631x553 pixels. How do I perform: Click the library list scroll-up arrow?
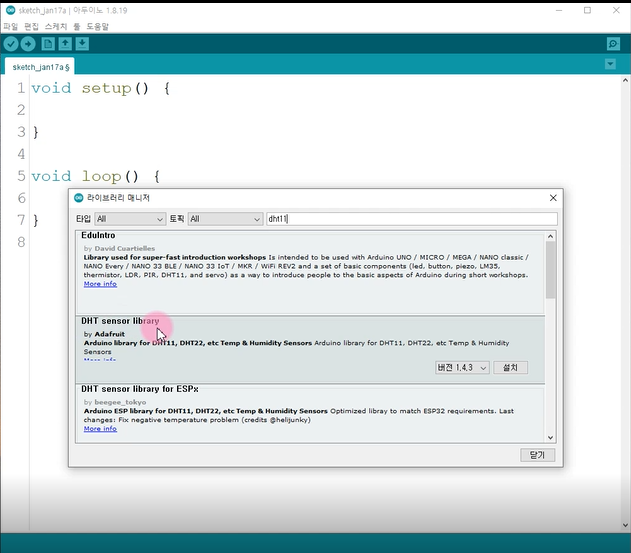551,236
